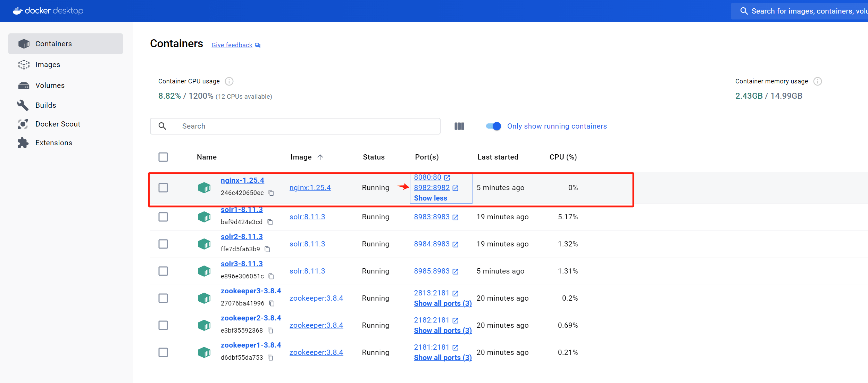
Task: Select the zookeeper3-3.8.4 row checkbox
Action: click(163, 298)
